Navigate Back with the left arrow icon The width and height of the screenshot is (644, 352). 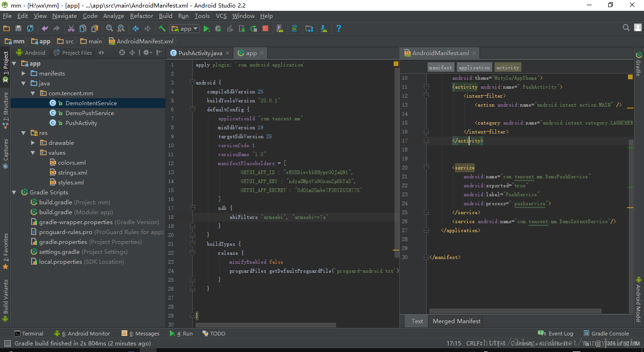(x=136, y=28)
